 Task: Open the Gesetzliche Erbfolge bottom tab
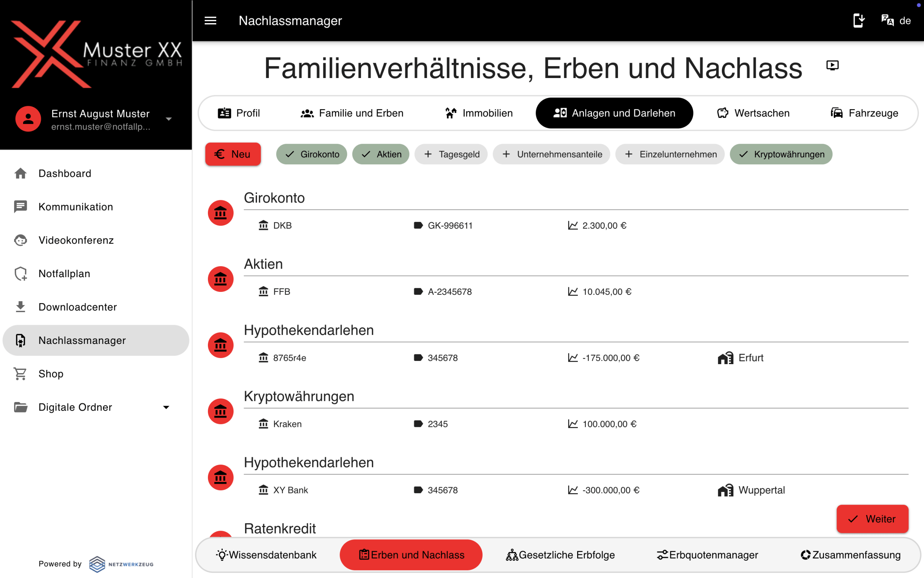tap(560, 555)
